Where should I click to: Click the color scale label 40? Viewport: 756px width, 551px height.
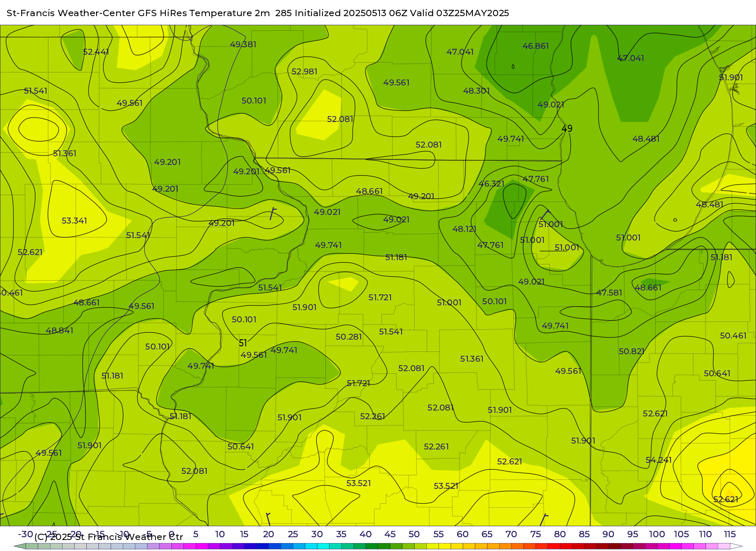pyautogui.click(x=366, y=534)
